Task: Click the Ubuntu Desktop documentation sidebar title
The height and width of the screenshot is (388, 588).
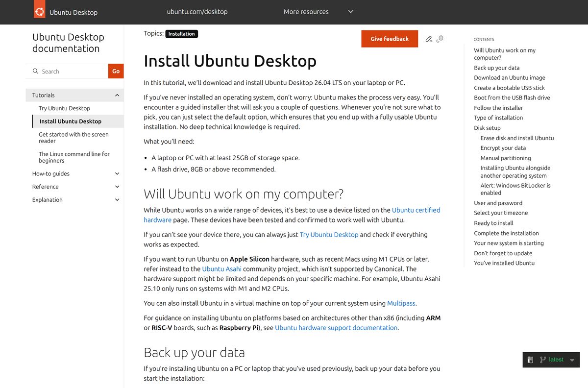Action: [68, 43]
